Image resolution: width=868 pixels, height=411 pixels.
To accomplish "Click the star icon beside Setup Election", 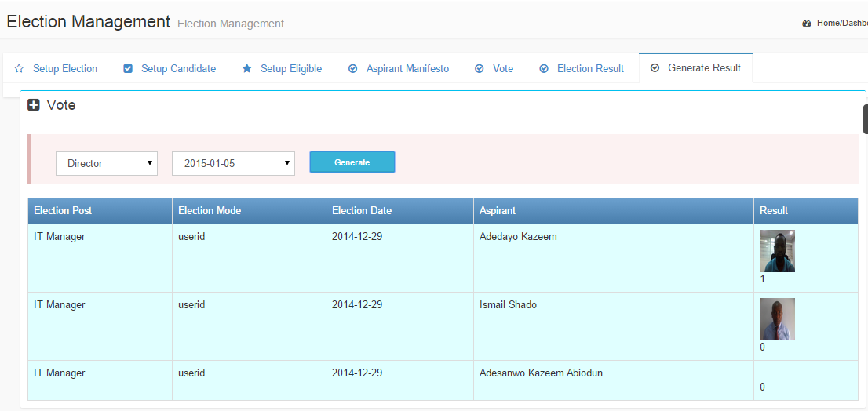I will click(19, 69).
